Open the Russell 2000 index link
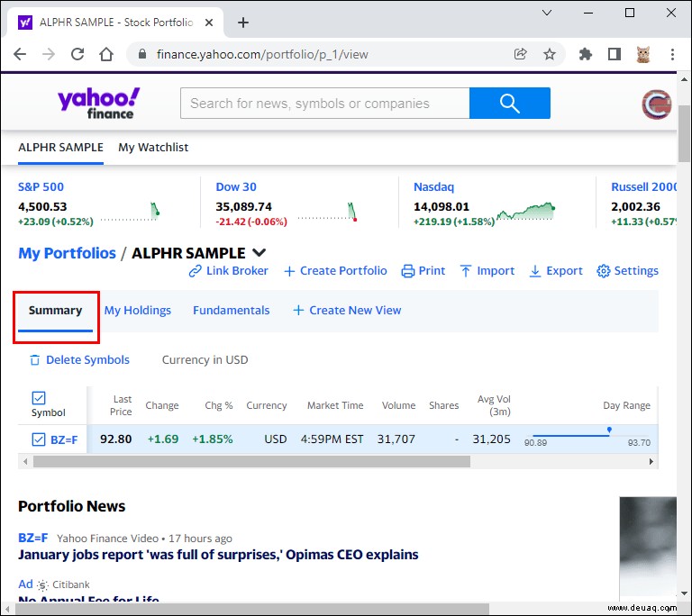The height and width of the screenshot is (616, 692). (643, 186)
